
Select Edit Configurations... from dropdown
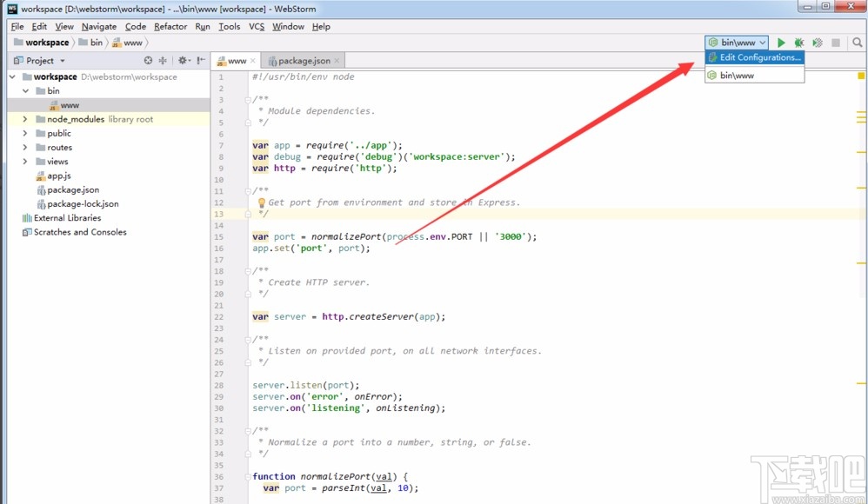pyautogui.click(x=755, y=57)
